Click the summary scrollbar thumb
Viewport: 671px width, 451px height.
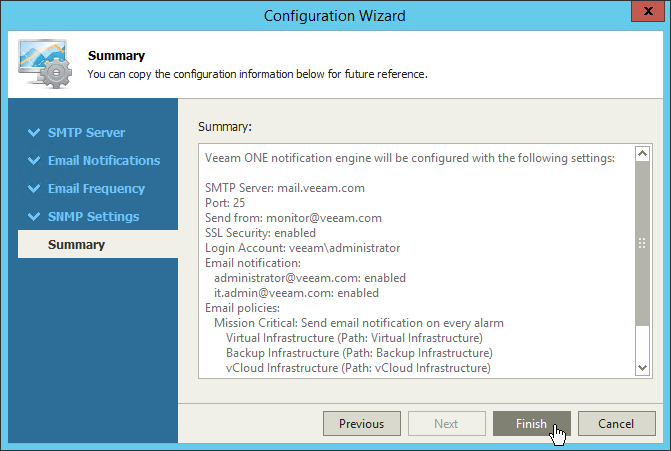click(x=643, y=243)
